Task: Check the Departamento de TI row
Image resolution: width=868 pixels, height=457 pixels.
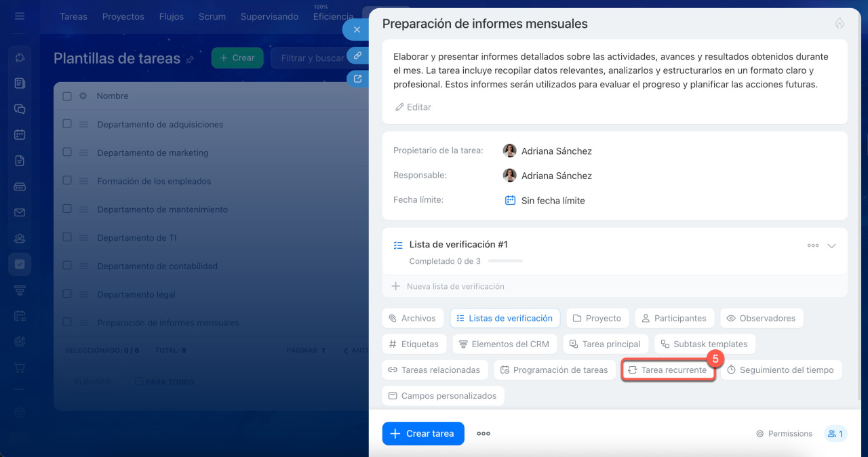Action: [67, 237]
